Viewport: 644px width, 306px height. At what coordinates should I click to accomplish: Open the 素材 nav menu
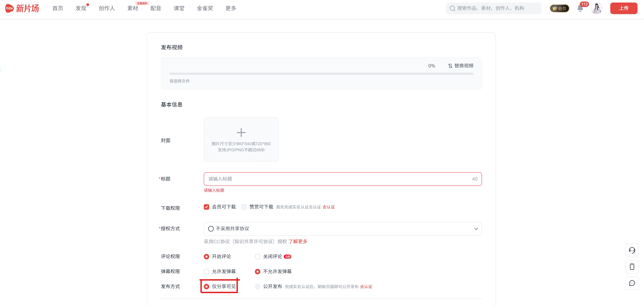[x=133, y=8]
